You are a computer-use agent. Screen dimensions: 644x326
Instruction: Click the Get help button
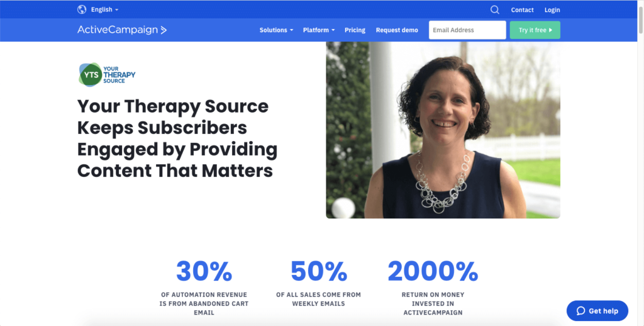tap(597, 311)
